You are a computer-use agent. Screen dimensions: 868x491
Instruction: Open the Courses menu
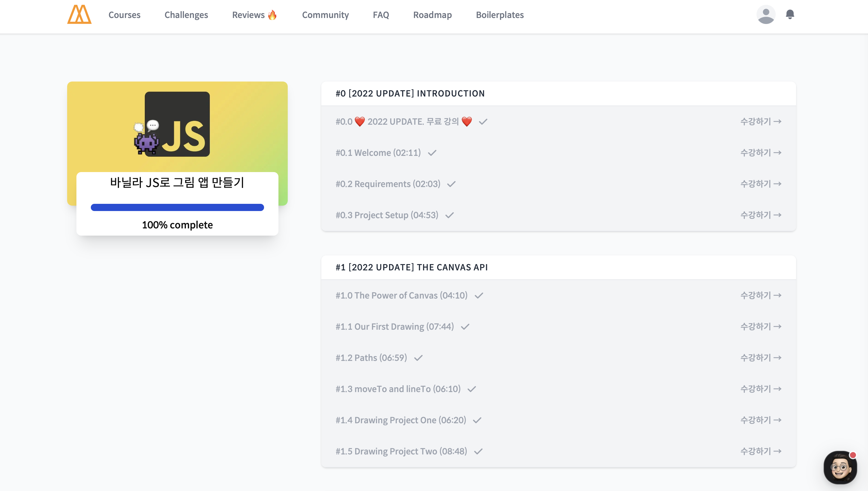coord(124,15)
